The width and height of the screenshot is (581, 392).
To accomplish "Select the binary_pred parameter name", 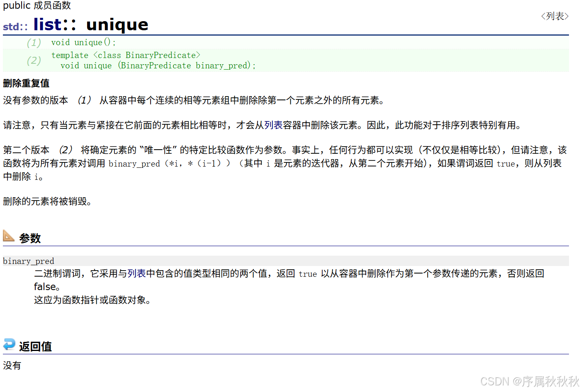I will point(28,261).
